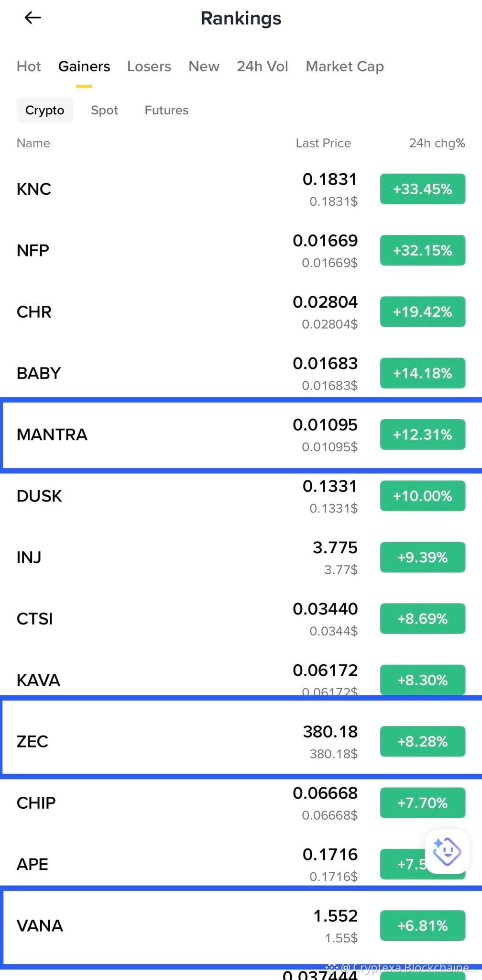Switch to the Hot tab
This screenshot has height=980, width=482.
click(29, 67)
